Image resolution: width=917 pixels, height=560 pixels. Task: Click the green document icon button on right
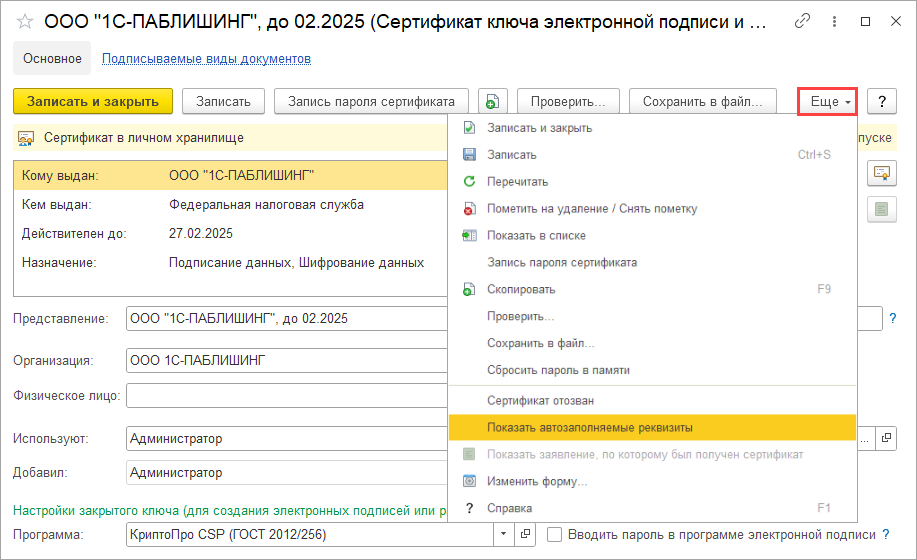[882, 209]
